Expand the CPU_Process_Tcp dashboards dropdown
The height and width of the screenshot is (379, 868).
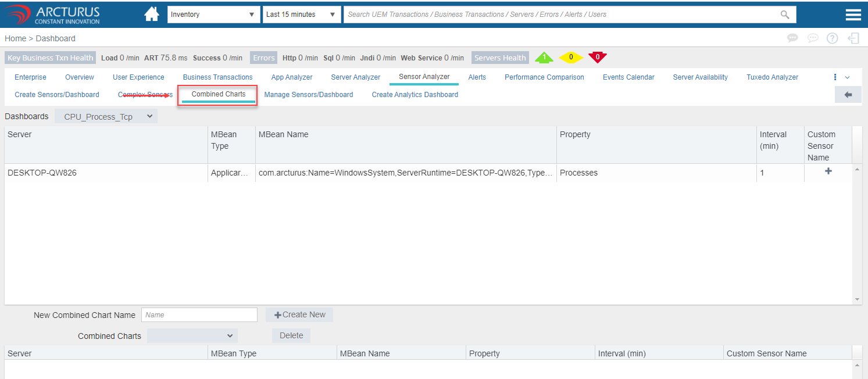tap(106, 117)
